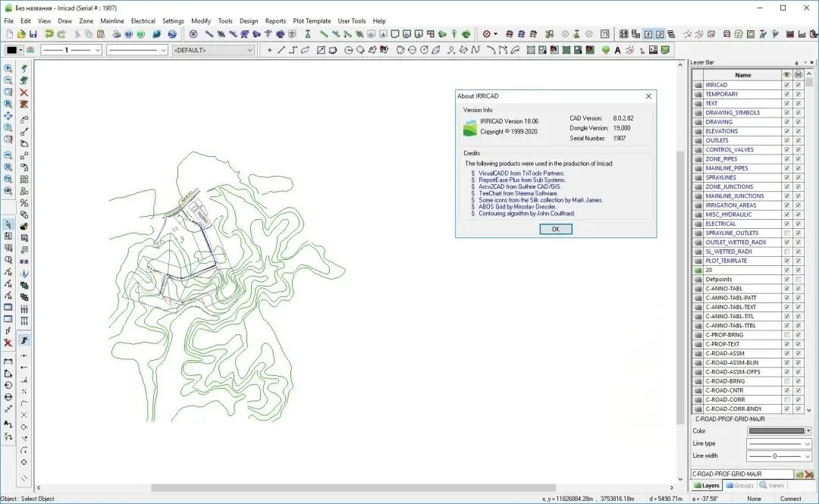Toggle visibility checkbox for TEXT layer
Viewport: 819px width, 504px height.
click(x=786, y=103)
